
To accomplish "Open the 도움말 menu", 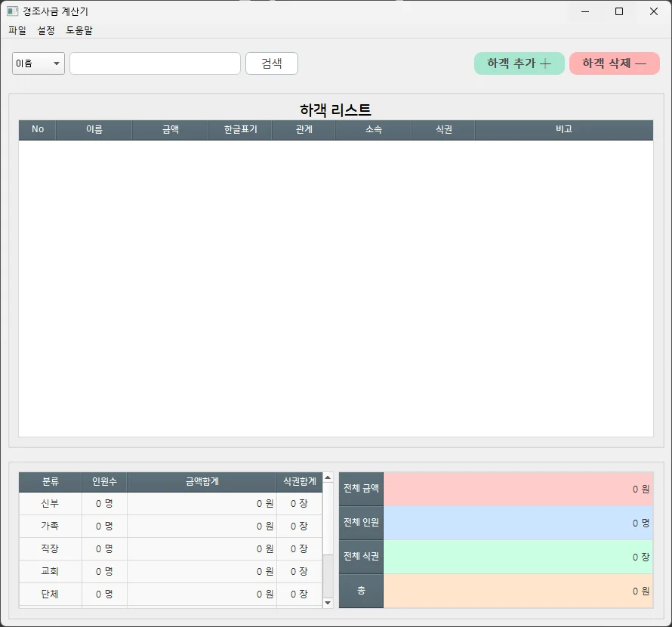I will click(x=79, y=30).
